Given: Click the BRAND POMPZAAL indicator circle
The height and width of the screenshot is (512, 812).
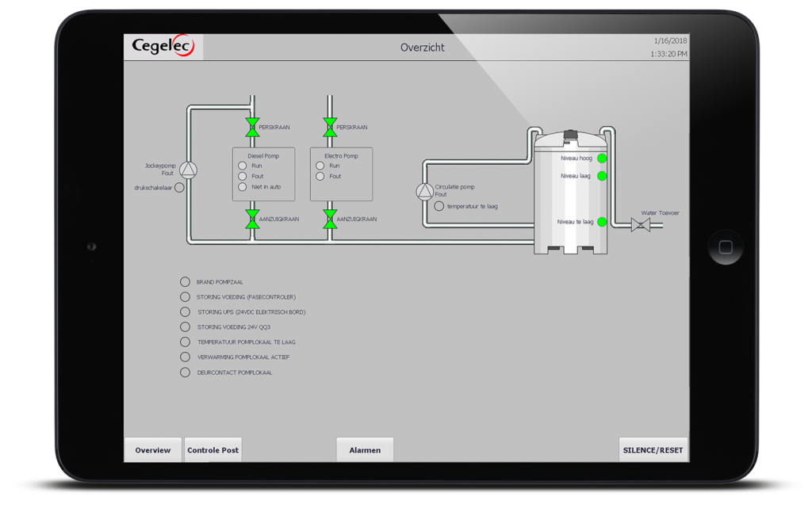Looking at the screenshot, I should point(185,281).
